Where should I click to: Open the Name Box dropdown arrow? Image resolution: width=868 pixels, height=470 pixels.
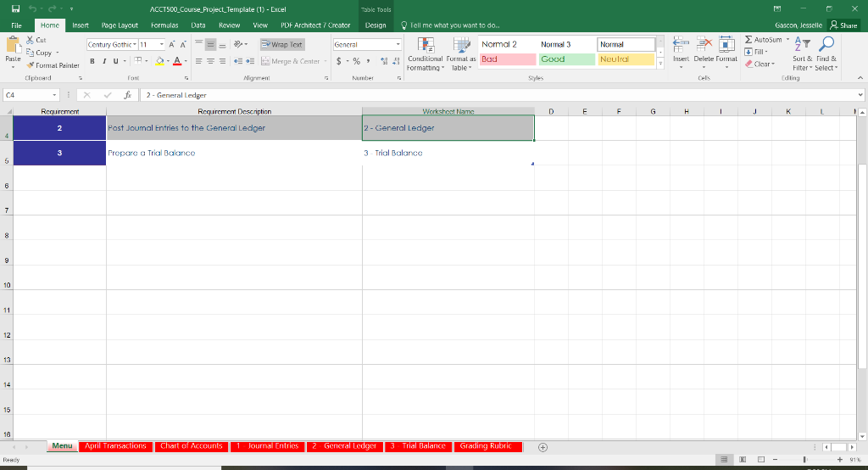click(x=54, y=95)
